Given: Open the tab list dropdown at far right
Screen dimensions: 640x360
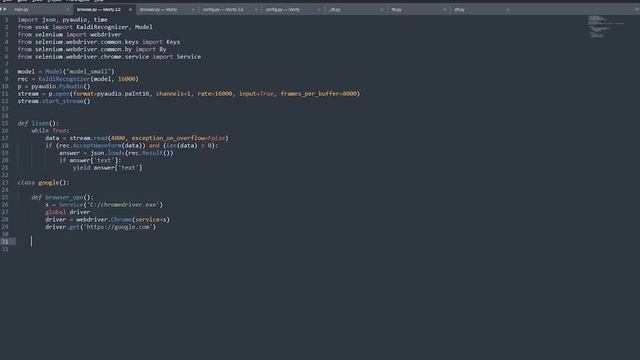Looking at the screenshot, I should (x=636, y=9).
